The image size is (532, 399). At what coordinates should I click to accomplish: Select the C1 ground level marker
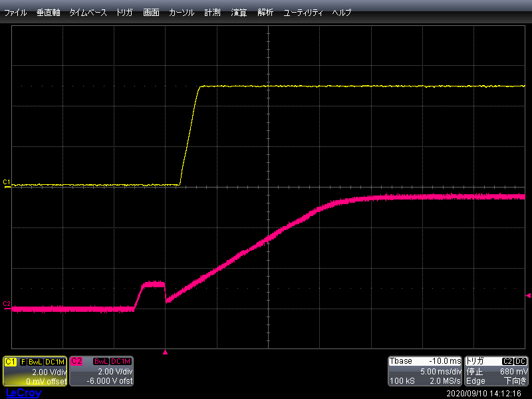pyautogui.click(x=7, y=184)
